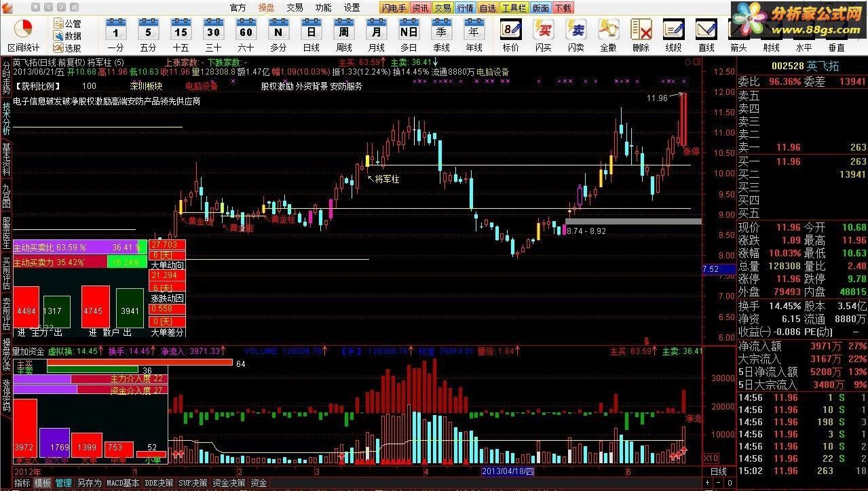Switch to the 周线 weekly chart icon
868x491 pixels.
tap(343, 35)
